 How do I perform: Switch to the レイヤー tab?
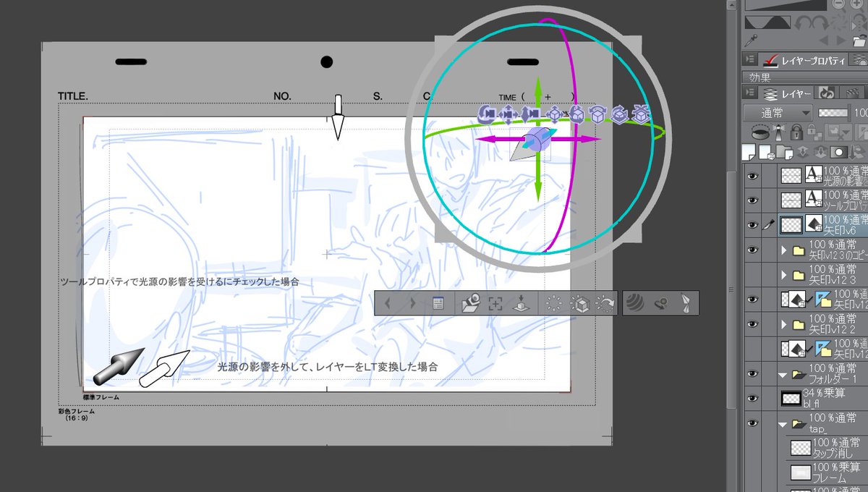[787, 93]
